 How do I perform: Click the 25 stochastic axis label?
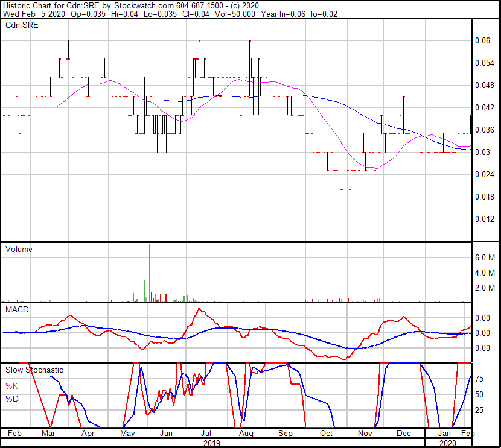click(479, 411)
